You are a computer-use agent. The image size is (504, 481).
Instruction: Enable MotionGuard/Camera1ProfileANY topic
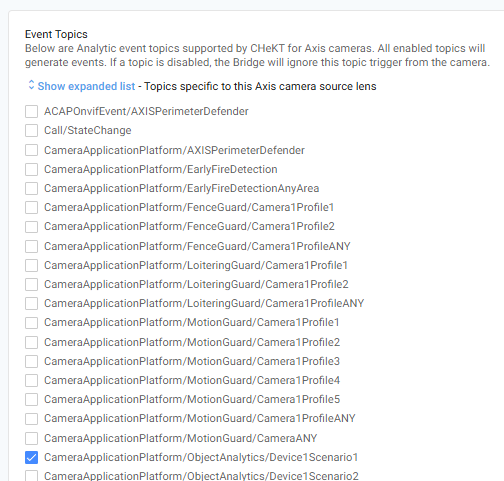click(31, 418)
